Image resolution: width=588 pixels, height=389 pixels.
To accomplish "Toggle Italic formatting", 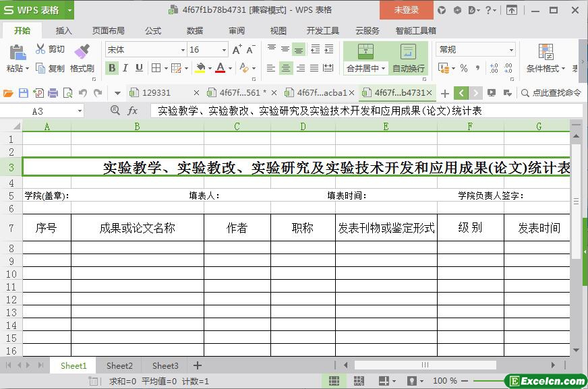I will point(125,68).
